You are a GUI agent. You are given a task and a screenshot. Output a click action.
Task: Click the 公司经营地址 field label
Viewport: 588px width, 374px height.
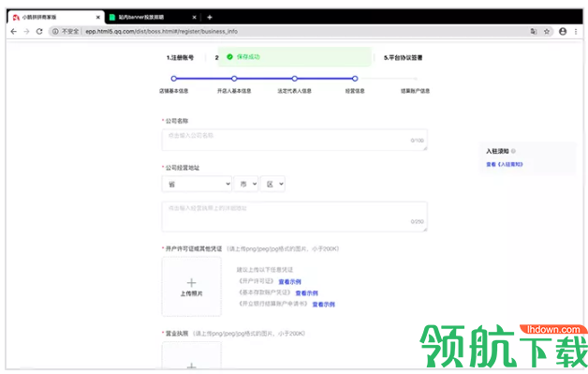click(183, 168)
